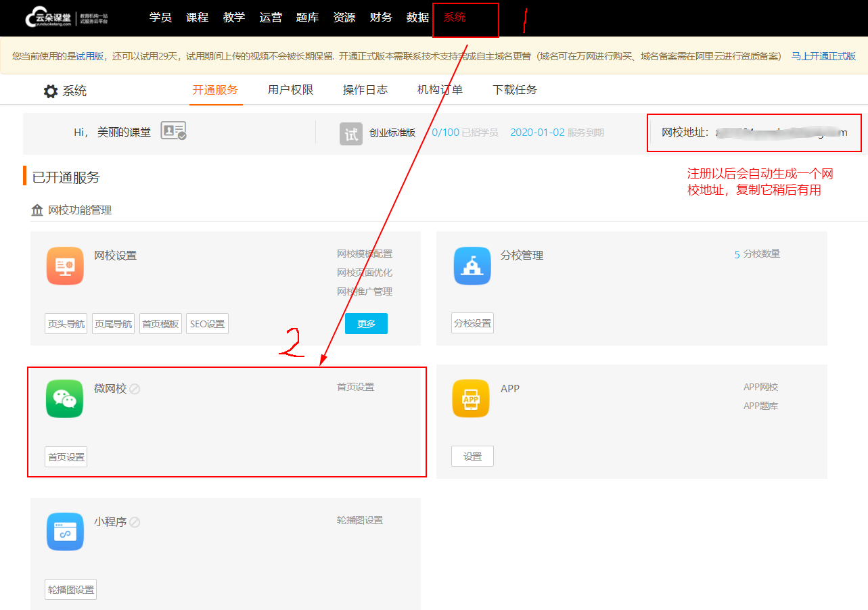
Task: Click the 美丽的课堂 greeting text
Action: click(124, 133)
